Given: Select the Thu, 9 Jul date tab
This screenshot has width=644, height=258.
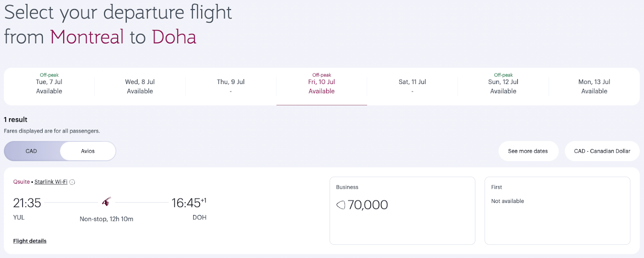Looking at the screenshot, I should [231, 86].
